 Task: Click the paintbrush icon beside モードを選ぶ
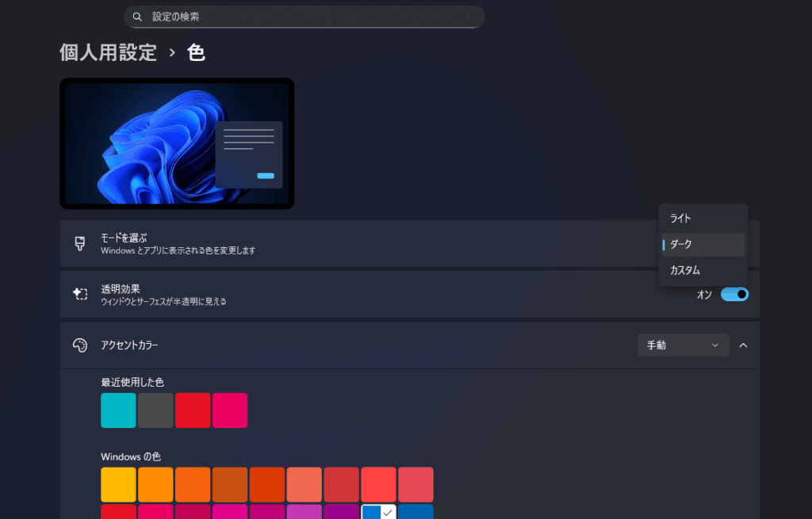click(x=79, y=243)
